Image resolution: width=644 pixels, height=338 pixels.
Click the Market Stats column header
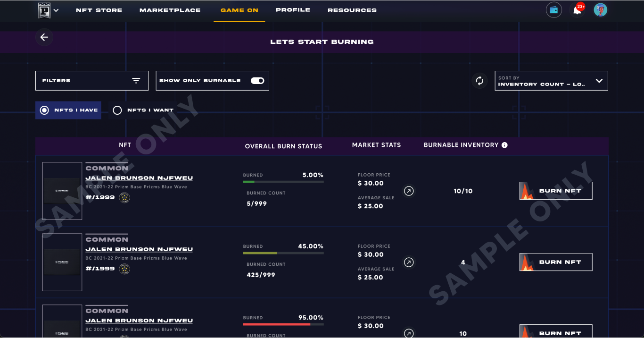coord(376,145)
